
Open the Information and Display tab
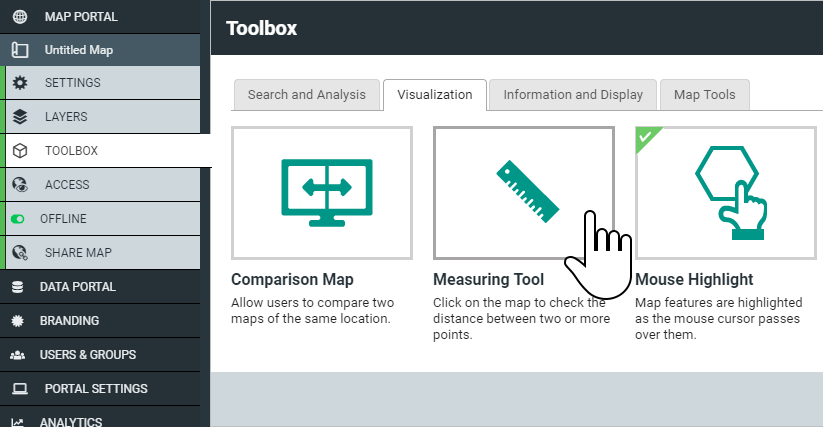573,95
